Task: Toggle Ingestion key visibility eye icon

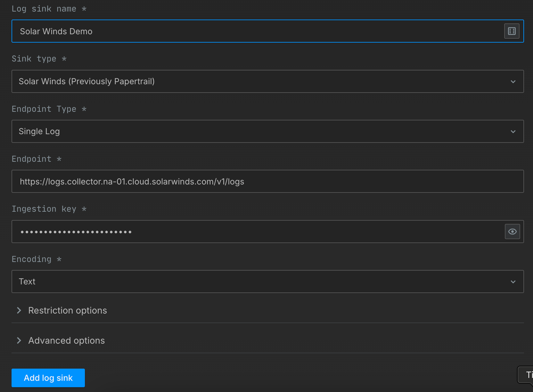Action: click(512, 232)
